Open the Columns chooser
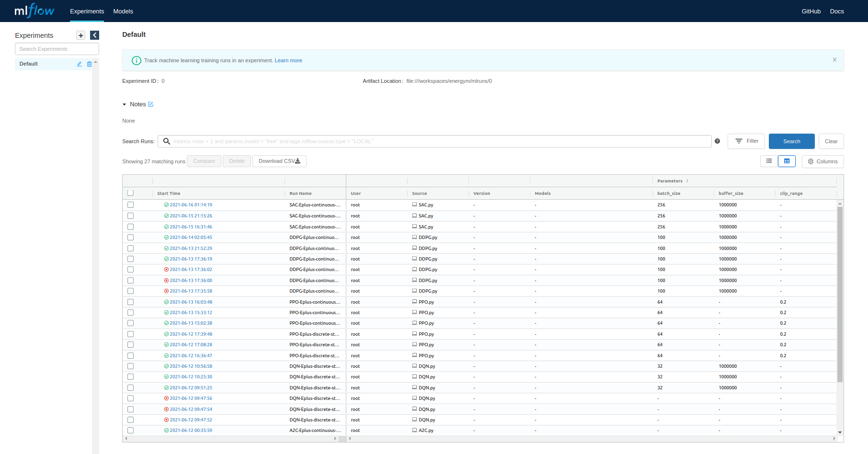 point(822,161)
